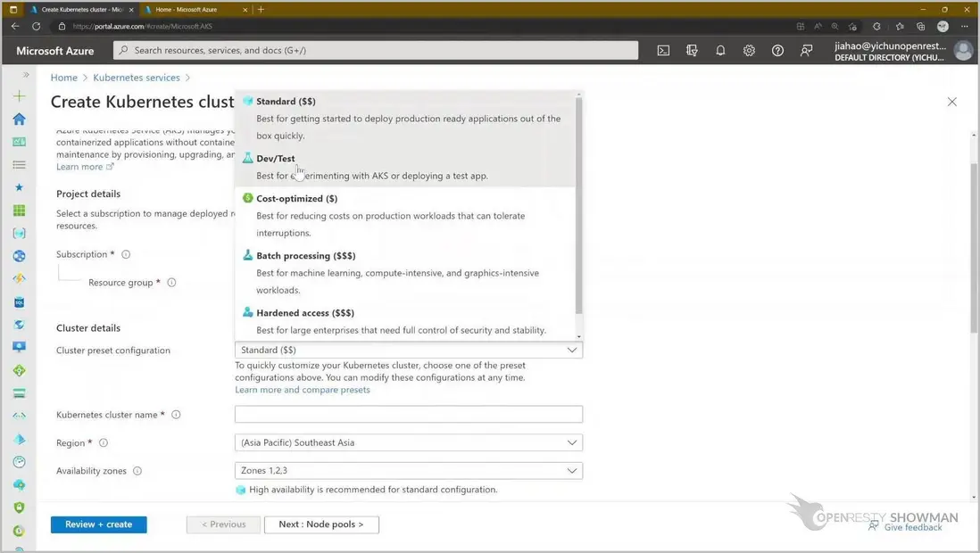Switch to Home - Microsoft Azure browser tab

click(x=195, y=10)
